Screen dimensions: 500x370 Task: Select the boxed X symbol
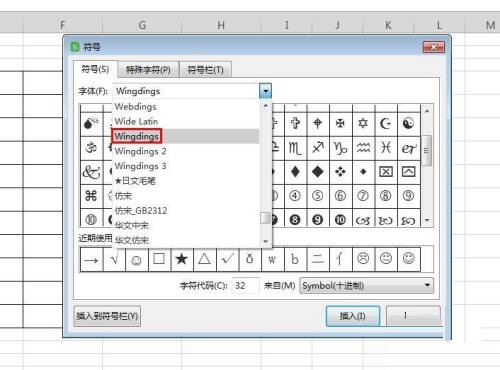(386, 172)
